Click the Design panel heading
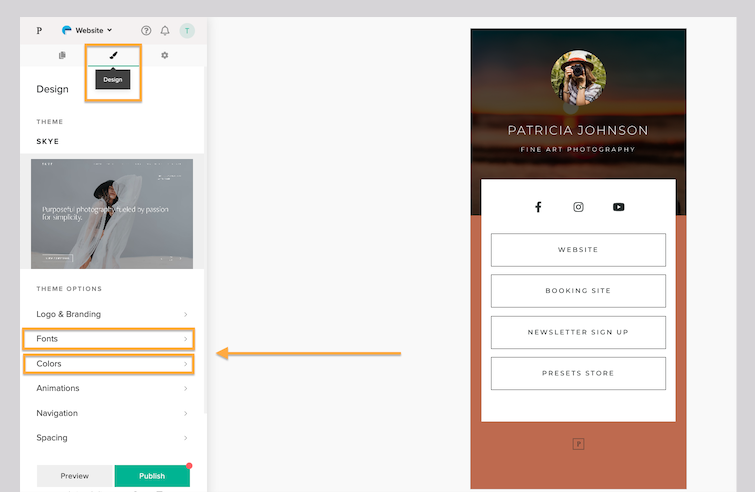This screenshot has width=755, height=492. (x=52, y=89)
